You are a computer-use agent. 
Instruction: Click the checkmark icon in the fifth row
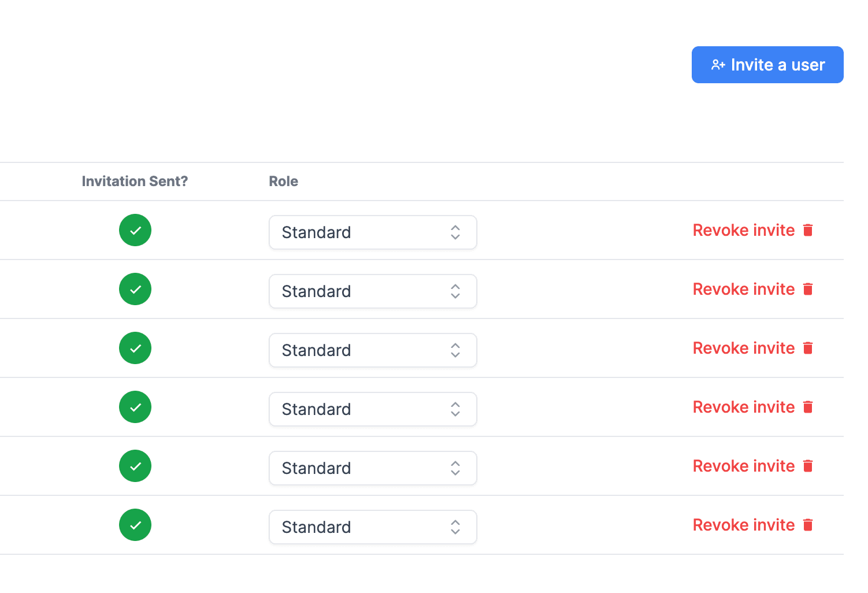click(x=135, y=466)
